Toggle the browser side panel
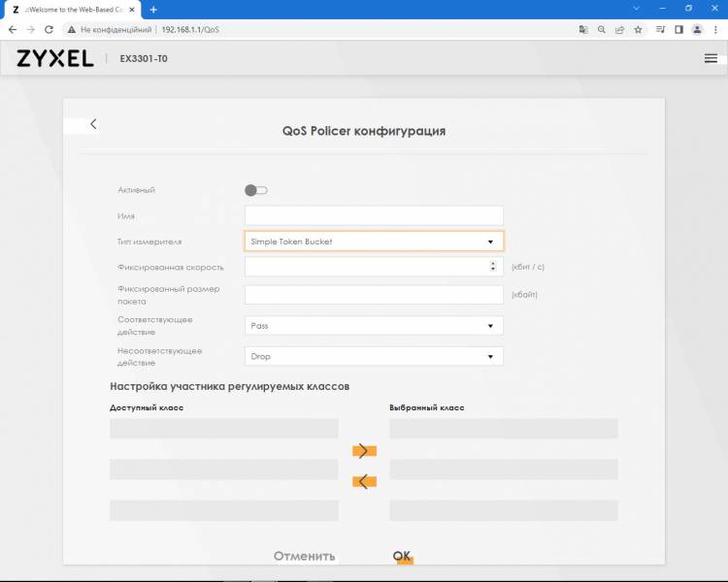728x582 pixels. coord(678,30)
